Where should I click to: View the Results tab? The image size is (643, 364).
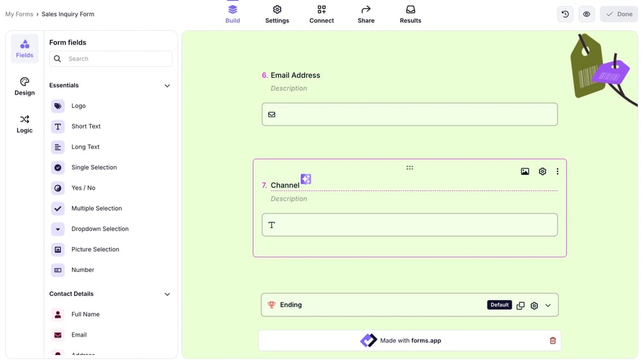tap(410, 14)
